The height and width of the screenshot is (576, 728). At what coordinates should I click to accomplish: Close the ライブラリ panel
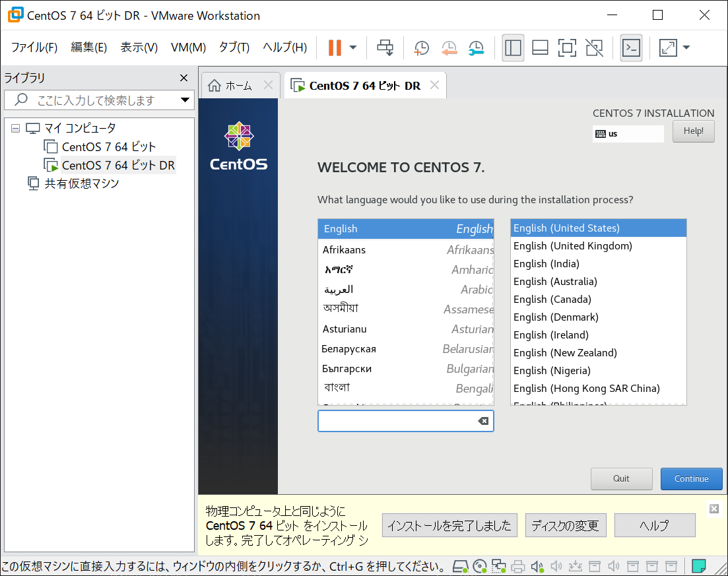[184, 78]
